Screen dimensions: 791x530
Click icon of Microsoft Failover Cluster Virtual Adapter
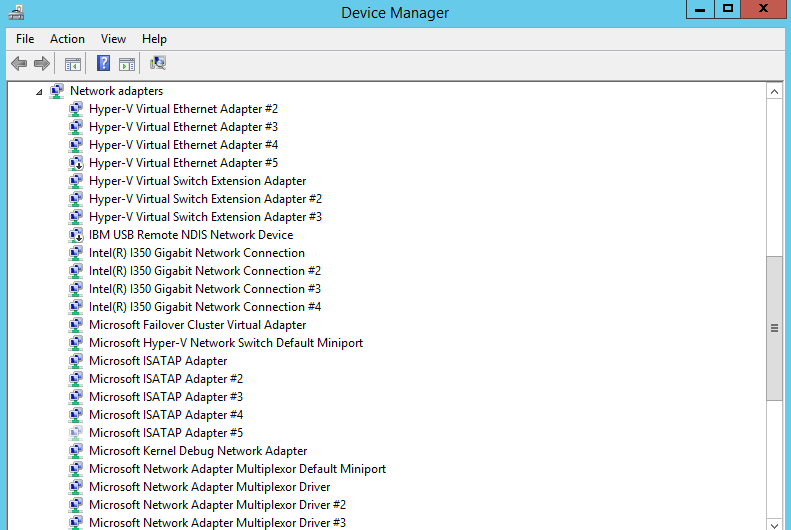(x=76, y=325)
